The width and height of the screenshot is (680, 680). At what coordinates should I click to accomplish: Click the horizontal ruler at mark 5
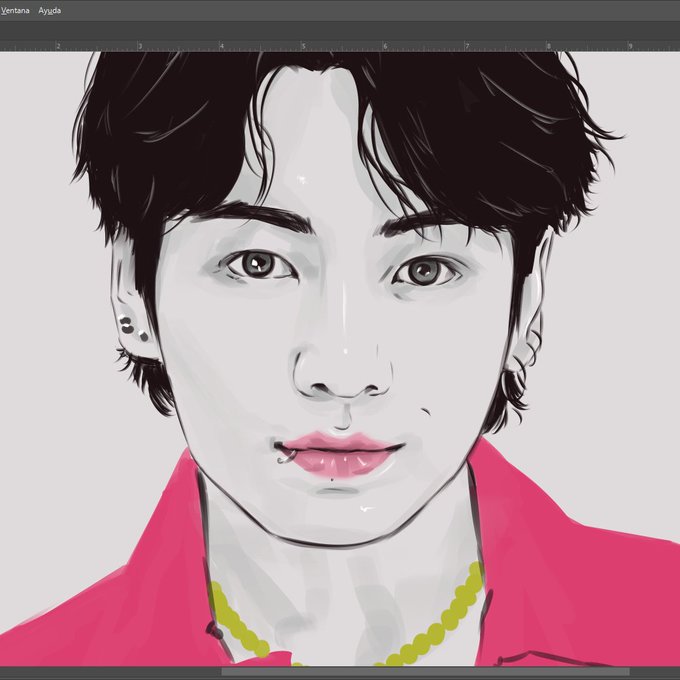[x=303, y=46]
